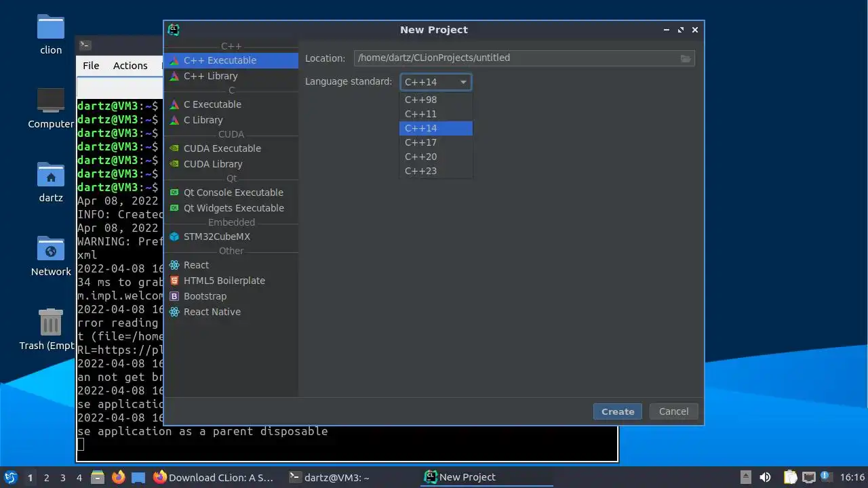Collapse the Language standard combo box
The width and height of the screenshot is (868, 488).
[435, 82]
